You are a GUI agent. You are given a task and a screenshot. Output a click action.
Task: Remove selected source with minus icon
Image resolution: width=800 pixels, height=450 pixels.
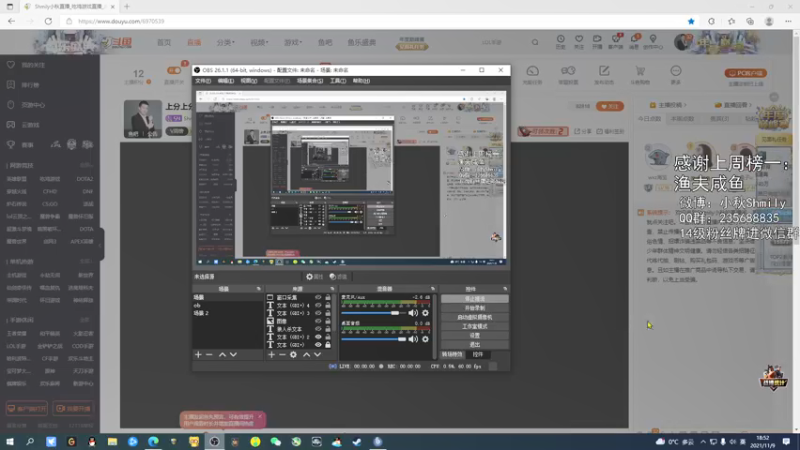(282, 355)
